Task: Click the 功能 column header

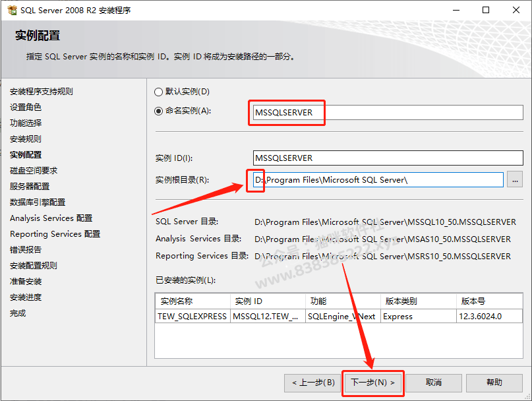Action: pos(343,301)
